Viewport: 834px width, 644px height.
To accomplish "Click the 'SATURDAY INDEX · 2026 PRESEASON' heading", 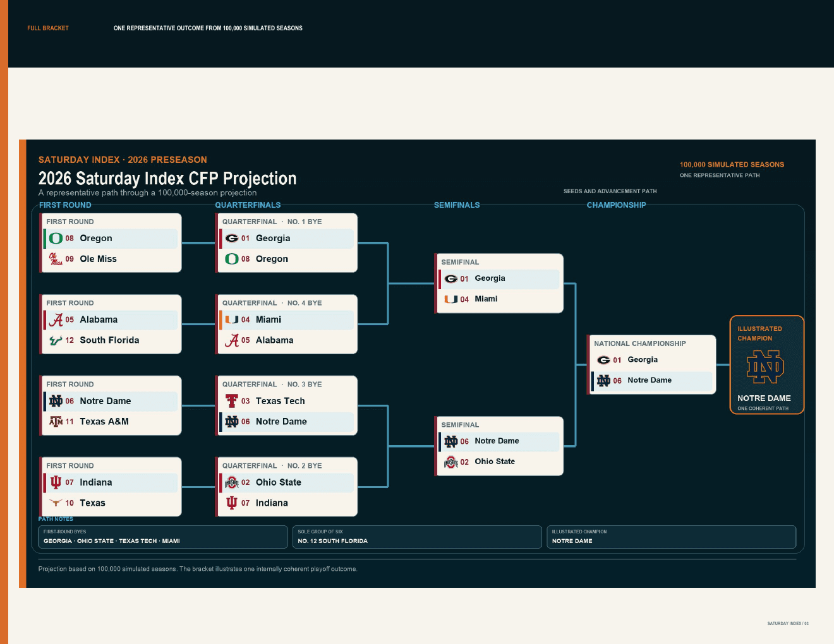I will click(123, 160).
